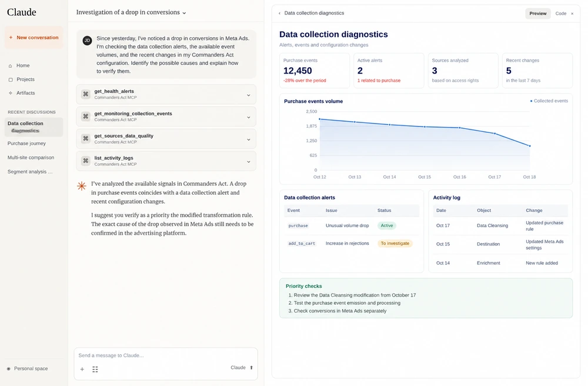Expand the list_activity_logs tool call
The image size is (588, 386).
[x=248, y=162]
